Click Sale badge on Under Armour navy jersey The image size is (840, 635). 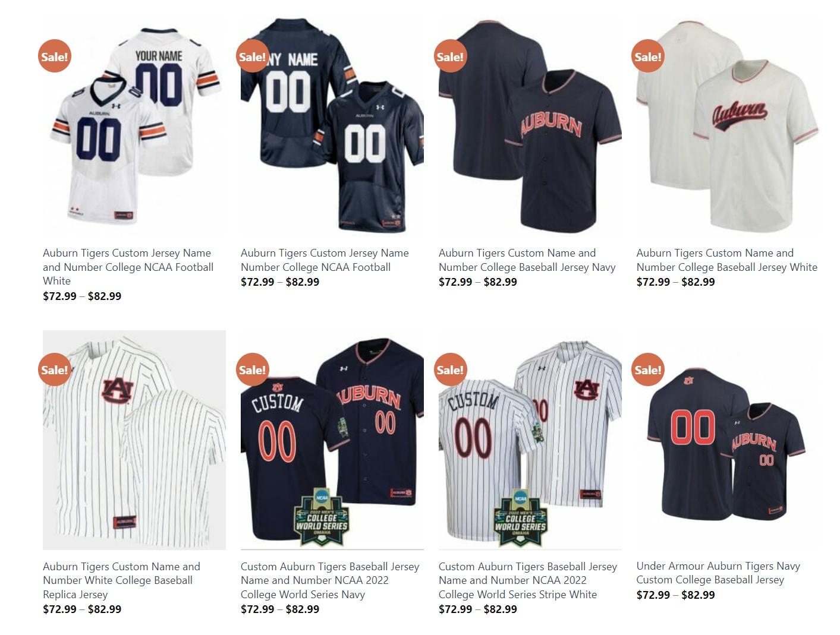tap(648, 369)
